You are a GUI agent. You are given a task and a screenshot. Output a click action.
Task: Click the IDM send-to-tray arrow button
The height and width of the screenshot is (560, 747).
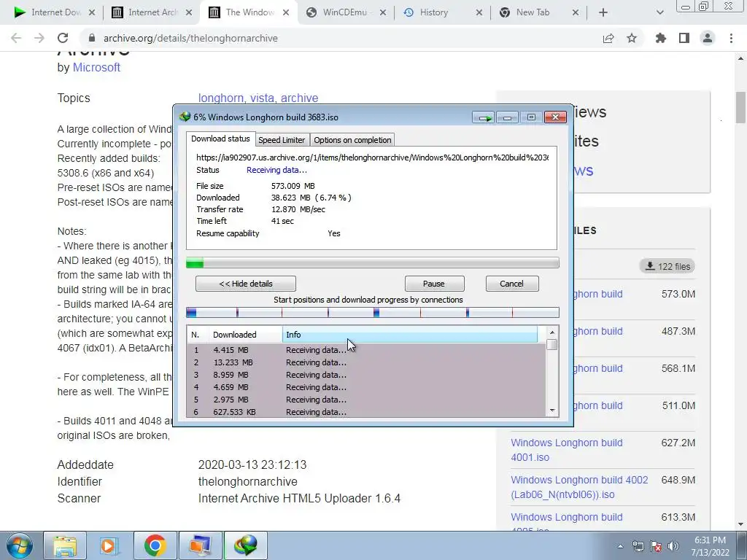click(484, 117)
